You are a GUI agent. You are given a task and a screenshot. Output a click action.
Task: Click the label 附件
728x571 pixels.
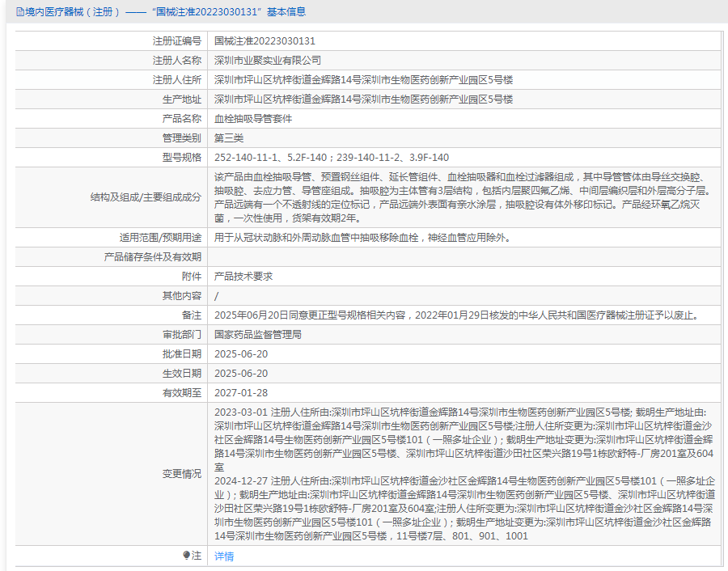(191, 277)
